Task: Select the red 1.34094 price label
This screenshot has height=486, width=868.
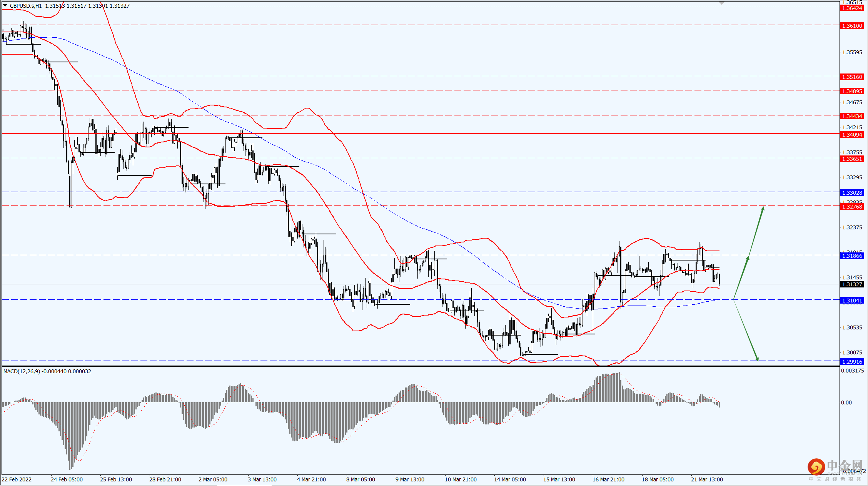Action: (x=852, y=135)
